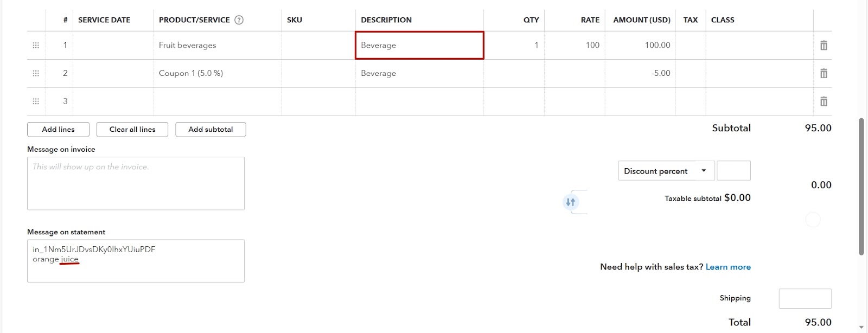Click Clear all lines button
Viewport: 868px width, 333px height.
tap(132, 130)
